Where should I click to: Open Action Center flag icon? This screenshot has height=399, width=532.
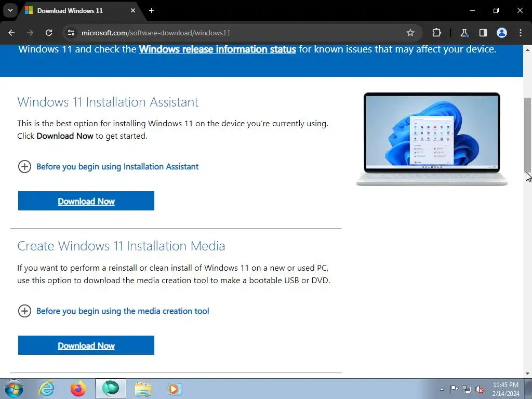click(454, 389)
